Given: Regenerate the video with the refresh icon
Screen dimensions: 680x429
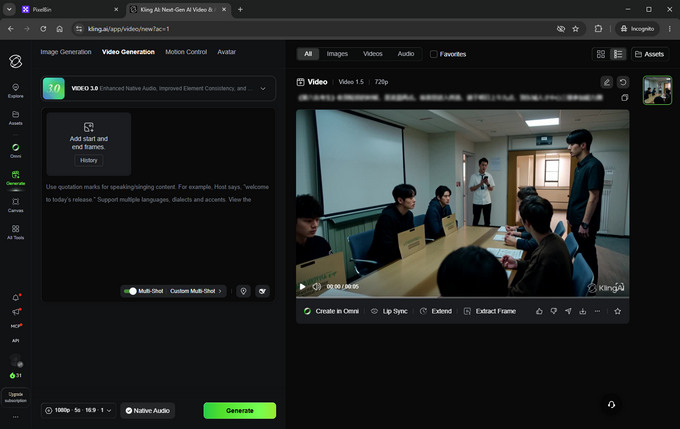Looking at the screenshot, I should click(623, 82).
